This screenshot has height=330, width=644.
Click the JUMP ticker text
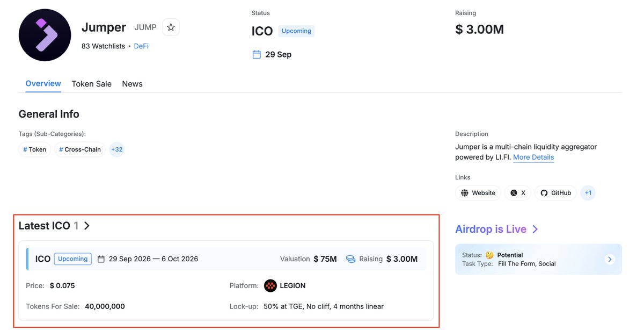[x=145, y=27]
